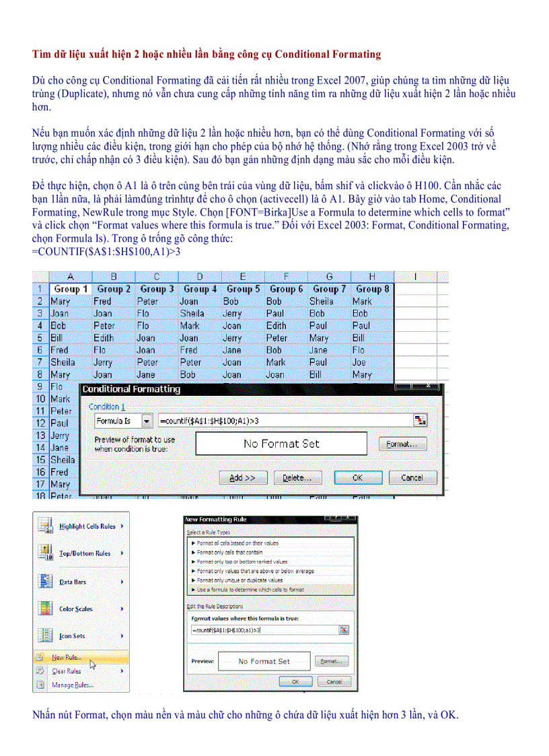Click the New Rule icon in the menu
Screen dimensions: 549x756
point(40,658)
